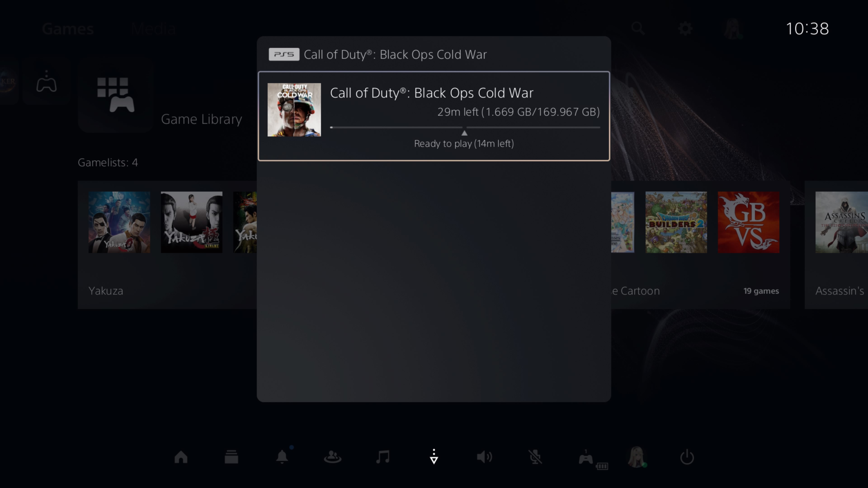Click 29m left download size text

tap(519, 112)
